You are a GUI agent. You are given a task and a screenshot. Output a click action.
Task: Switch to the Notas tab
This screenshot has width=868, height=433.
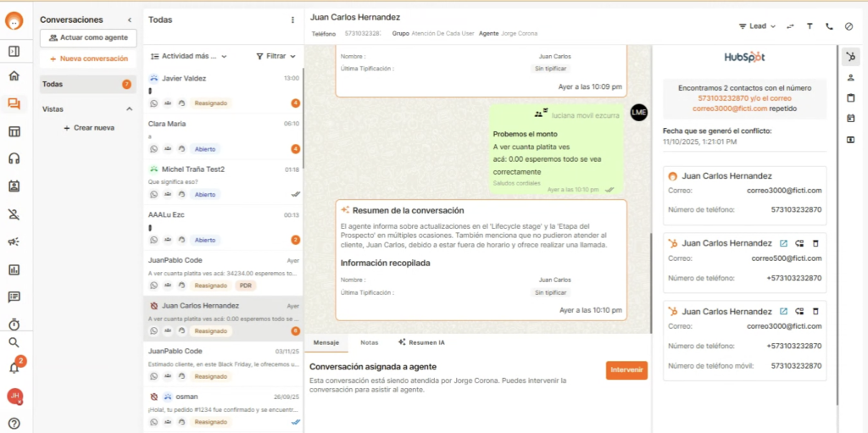[x=370, y=342]
